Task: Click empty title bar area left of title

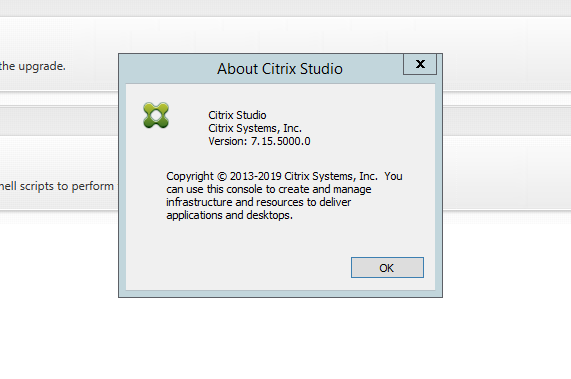Action: (168, 69)
